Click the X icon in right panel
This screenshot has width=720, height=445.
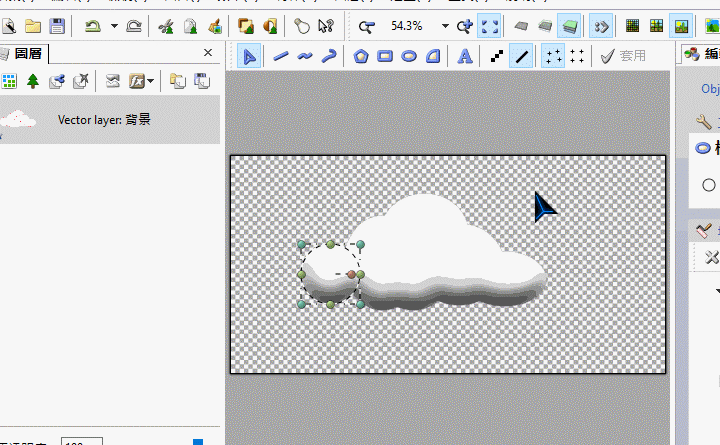point(712,257)
